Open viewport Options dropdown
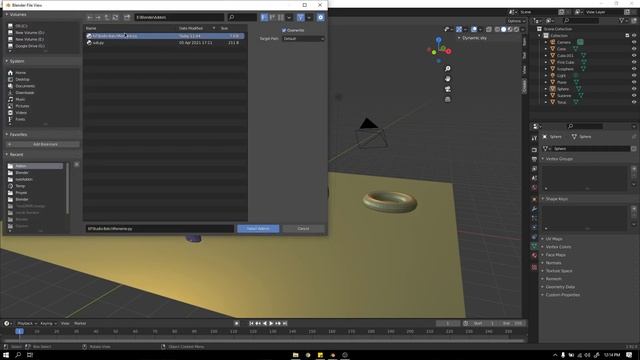Image resolution: width=640 pixels, height=360 pixels. click(x=516, y=21)
